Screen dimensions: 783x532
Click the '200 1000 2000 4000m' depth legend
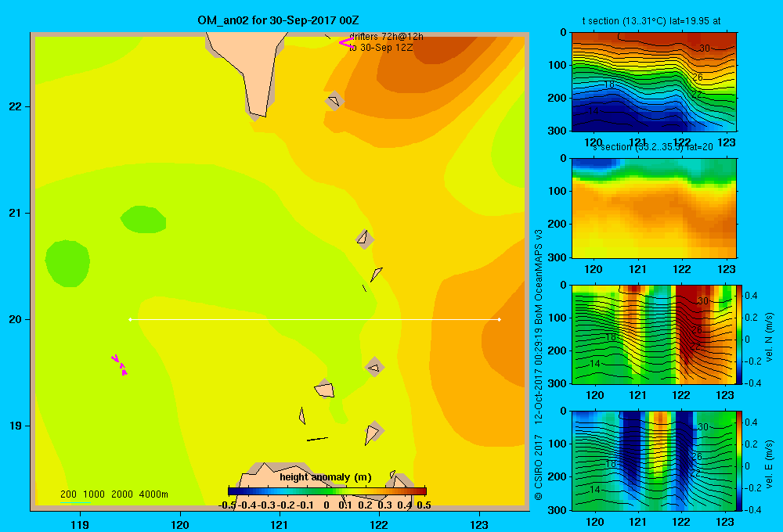(x=114, y=494)
